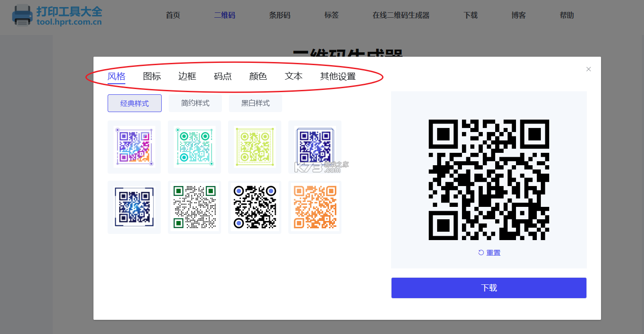Switch to the 边框 tab

(x=187, y=76)
